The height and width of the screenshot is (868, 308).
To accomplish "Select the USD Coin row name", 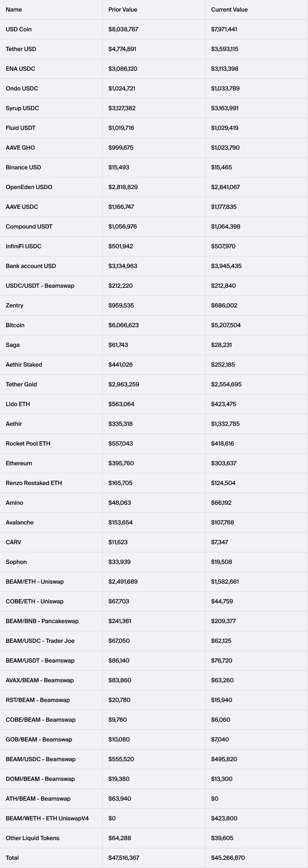I will [x=19, y=29].
